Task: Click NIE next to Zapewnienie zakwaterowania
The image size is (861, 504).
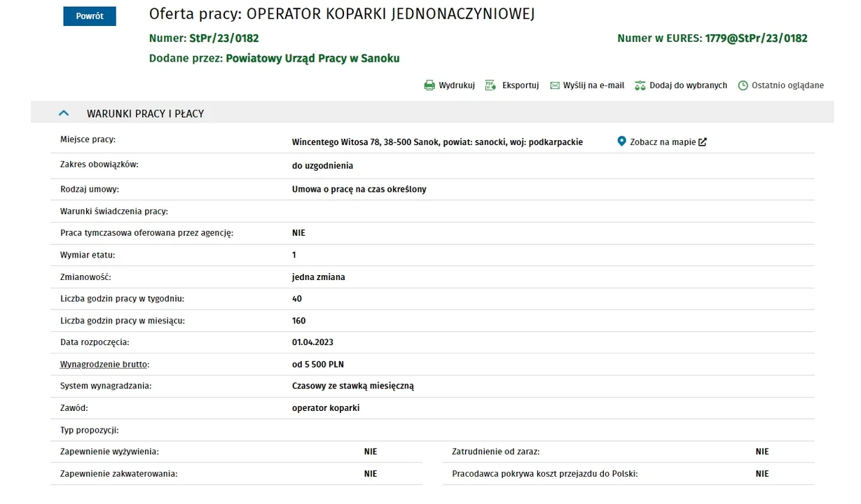Action: tap(371, 474)
